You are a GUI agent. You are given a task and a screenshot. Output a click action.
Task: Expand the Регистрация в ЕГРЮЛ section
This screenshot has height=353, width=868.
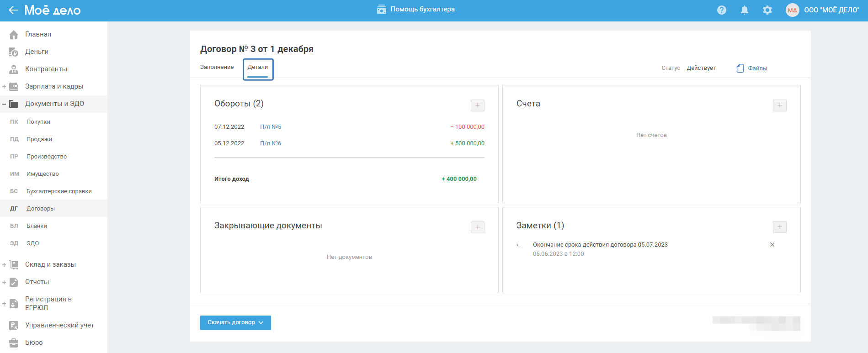coord(4,303)
